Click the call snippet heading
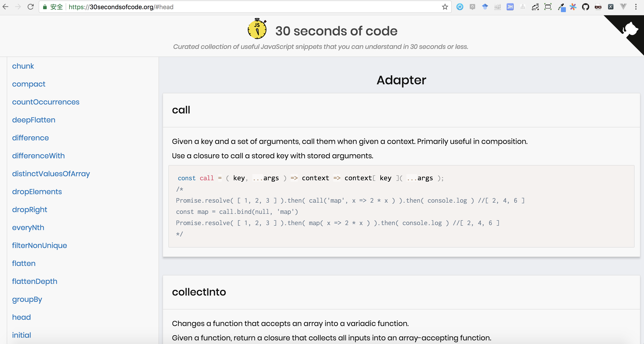The width and height of the screenshot is (644, 344). [x=181, y=110]
